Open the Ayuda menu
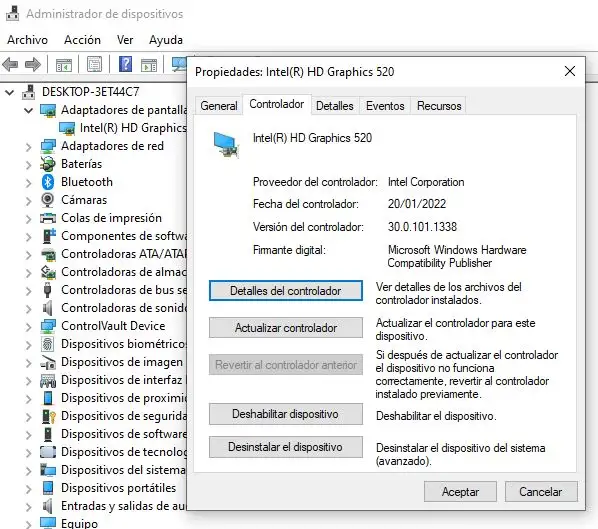Image resolution: width=598 pixels, height=529 pixels. pyautogui.click(x=166, y=40)
